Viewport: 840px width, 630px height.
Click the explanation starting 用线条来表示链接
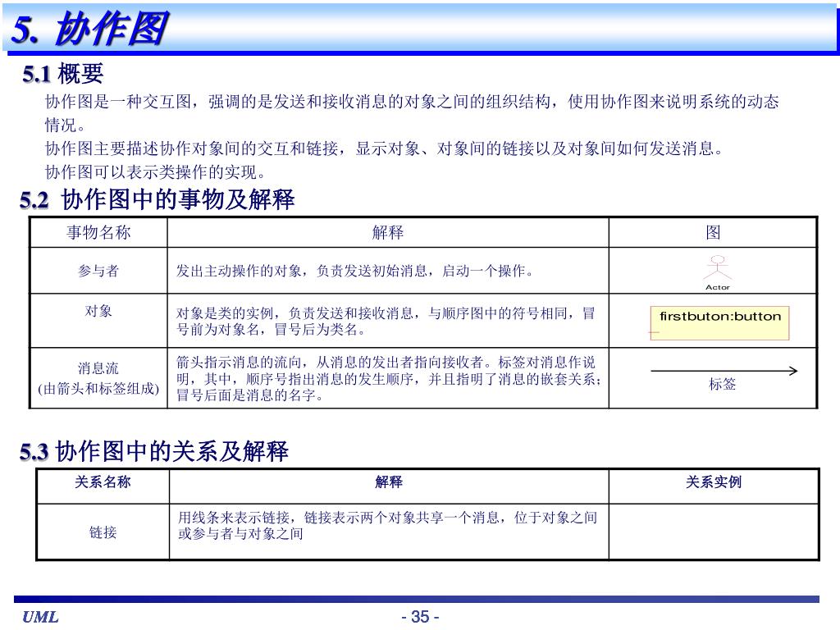(387, 526)
